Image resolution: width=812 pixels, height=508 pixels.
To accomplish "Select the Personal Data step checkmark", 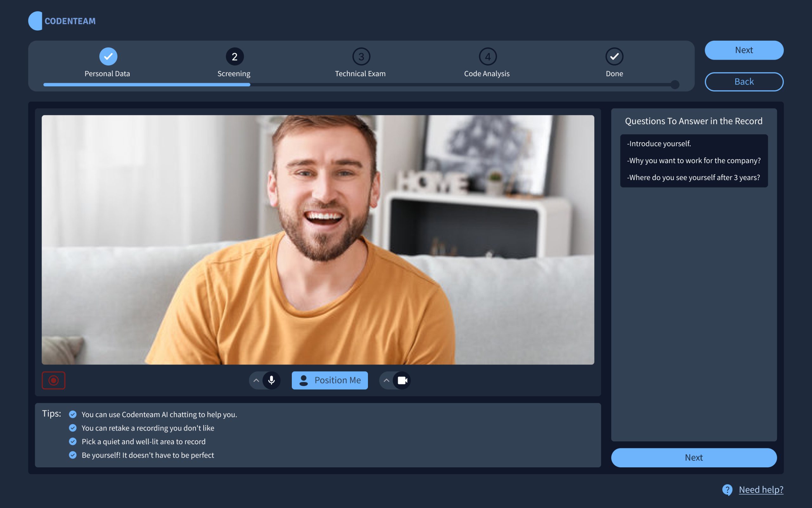I will (108, 57).
